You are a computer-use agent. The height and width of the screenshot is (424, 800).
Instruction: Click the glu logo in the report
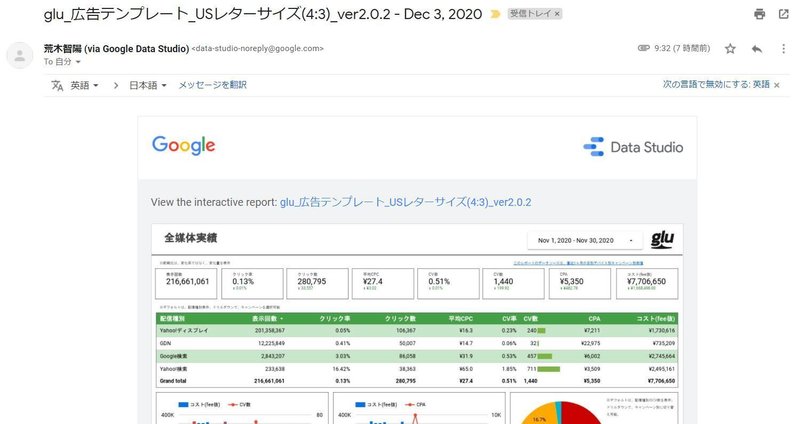click(x=662, y=239)
